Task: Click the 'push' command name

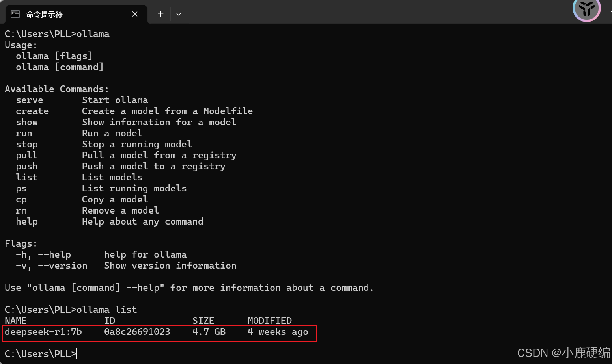Action: [x=27, y=167]
